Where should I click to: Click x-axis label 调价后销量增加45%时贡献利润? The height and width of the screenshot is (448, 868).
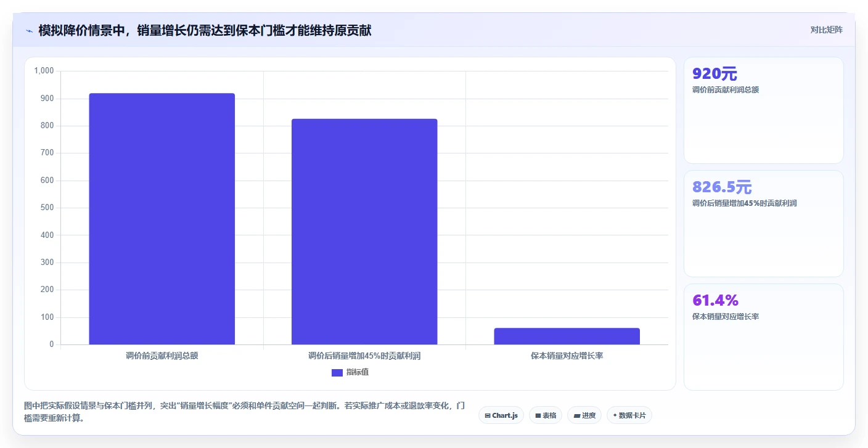click(364, 356)
